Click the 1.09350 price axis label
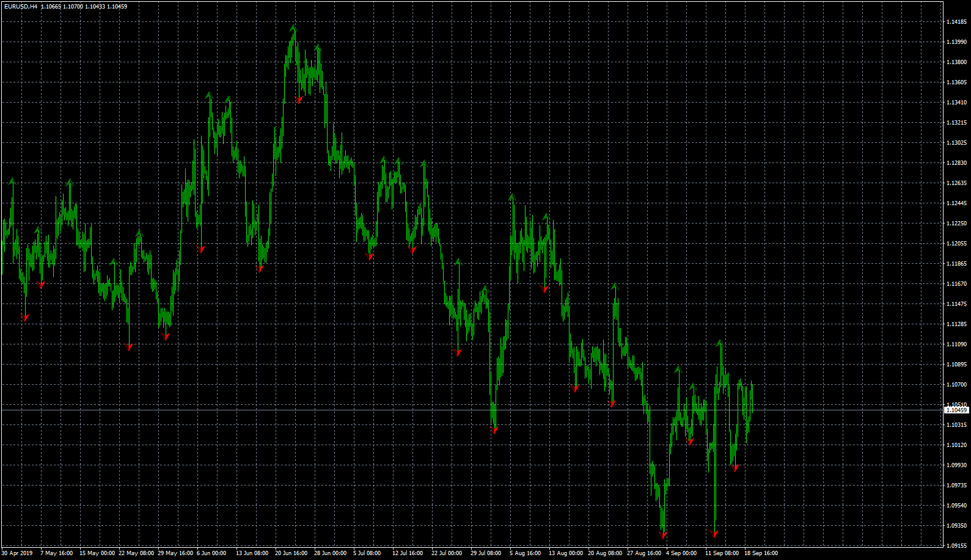971x560 pixels. [x=956, y=526]
